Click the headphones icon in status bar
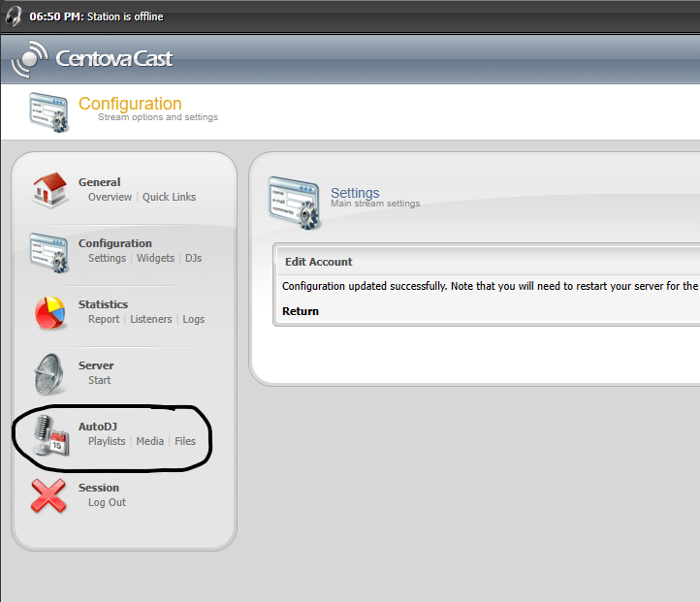700x602 pixels. [x=14, y=16]
